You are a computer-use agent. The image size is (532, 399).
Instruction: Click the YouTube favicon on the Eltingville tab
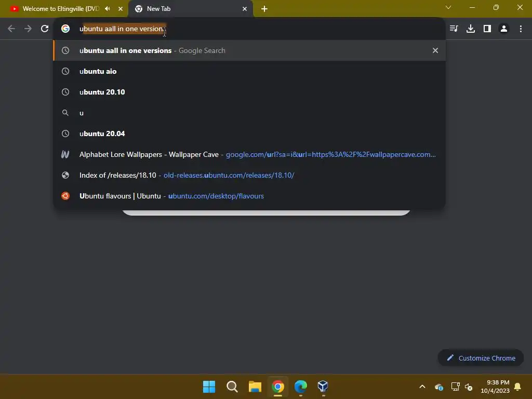click(x=14, y=9)
